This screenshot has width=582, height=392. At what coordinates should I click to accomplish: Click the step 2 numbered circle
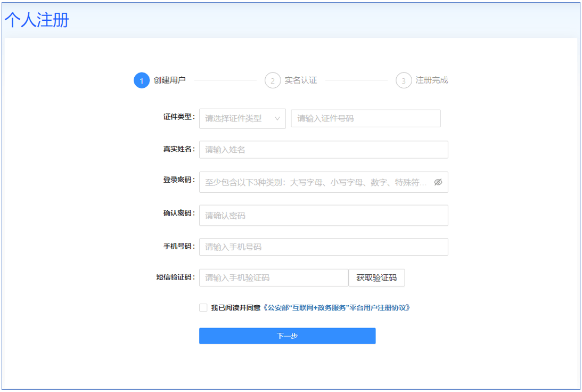273,80
